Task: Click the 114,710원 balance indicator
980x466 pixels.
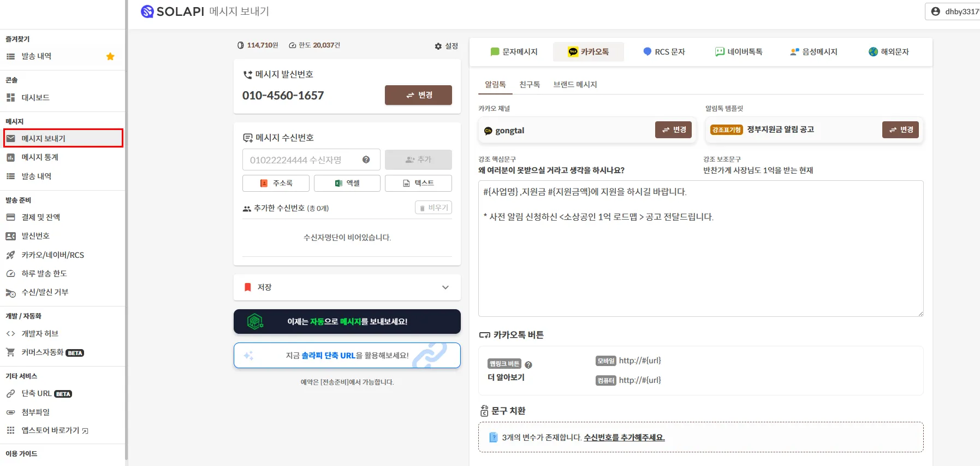Action: click(x=258, y=45)
